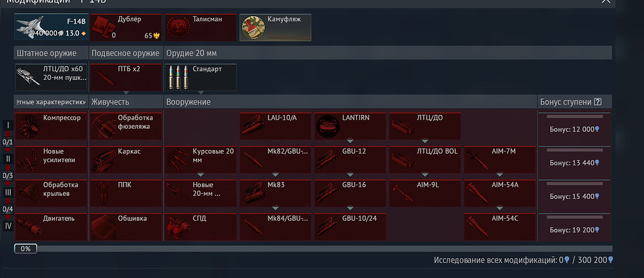Click the Дублёр backup vehicle button
Screen dimensions: 644x278
point(126,28)
